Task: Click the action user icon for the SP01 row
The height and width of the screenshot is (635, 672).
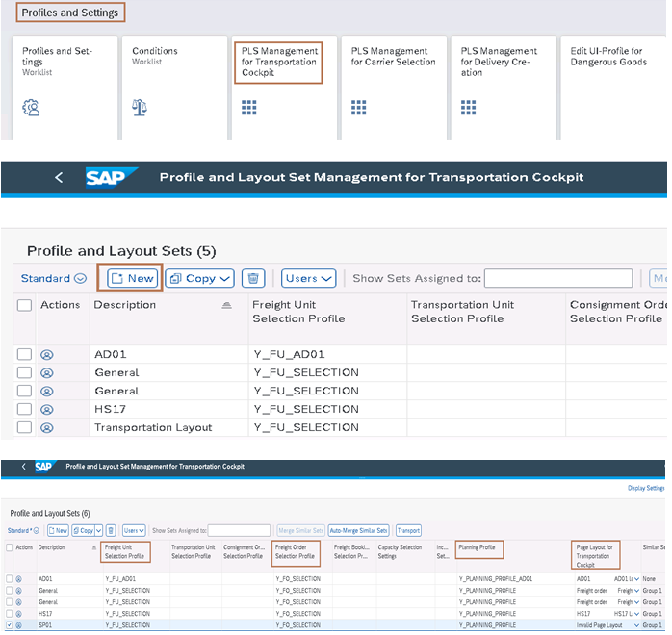Action: (19, 625)
